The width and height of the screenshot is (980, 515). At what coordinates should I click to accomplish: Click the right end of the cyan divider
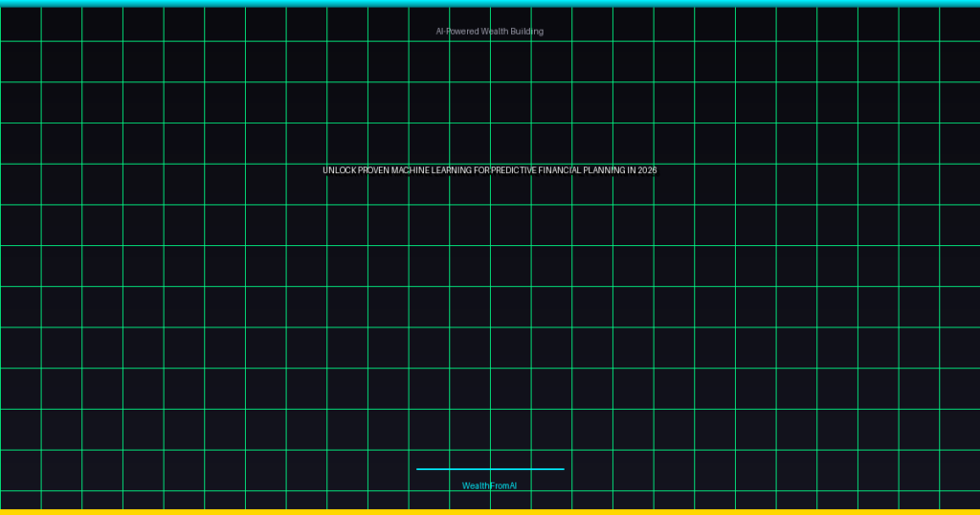tap(562, 469)
